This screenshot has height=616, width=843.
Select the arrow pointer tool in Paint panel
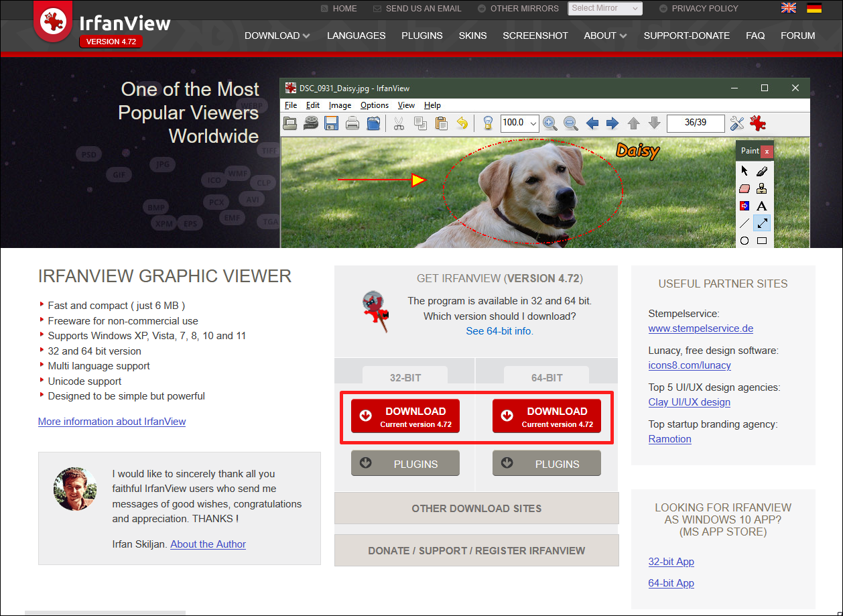744,171
